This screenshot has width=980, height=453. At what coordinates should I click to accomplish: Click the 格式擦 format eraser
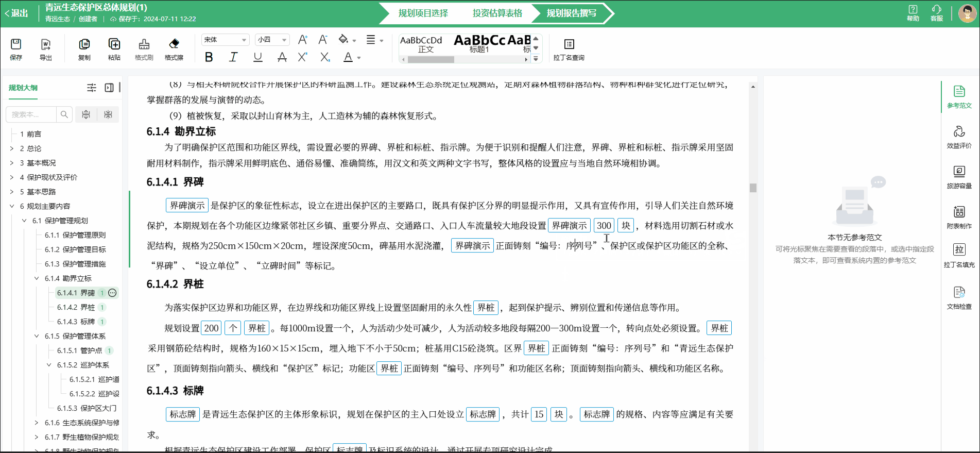pyautogui.click(x=174, y=44)
